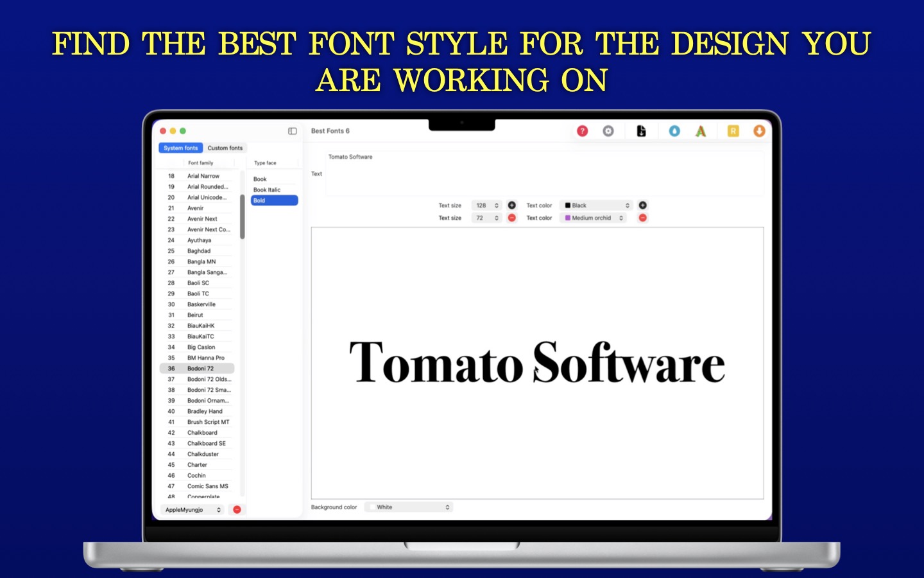The image size is (924, 578).
Task: Open the Black text color dropdown
Action: click(596, 206)
